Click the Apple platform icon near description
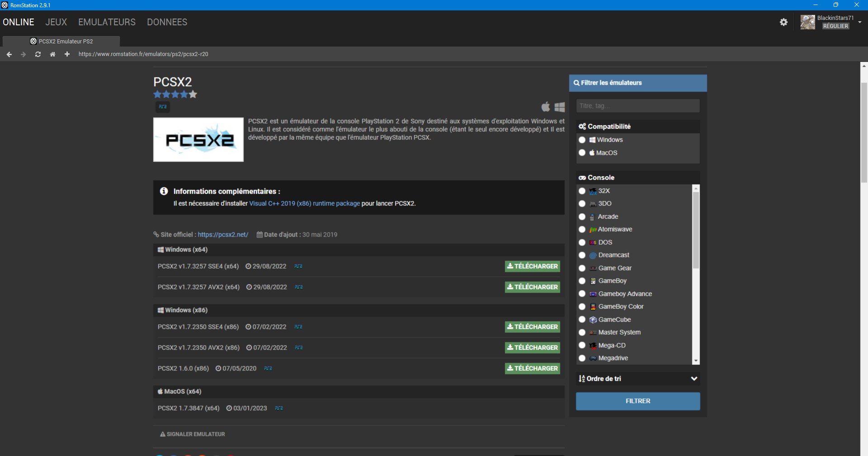 coord(546,107)
